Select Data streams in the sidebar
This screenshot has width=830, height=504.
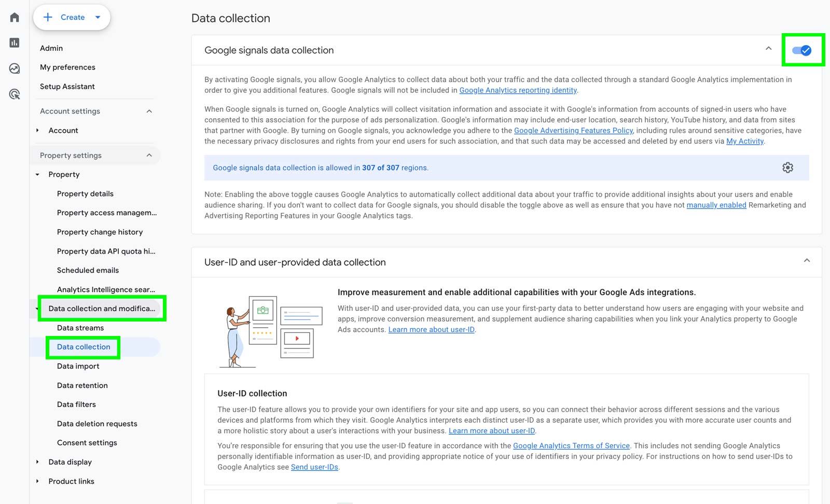tap(80, 328)
